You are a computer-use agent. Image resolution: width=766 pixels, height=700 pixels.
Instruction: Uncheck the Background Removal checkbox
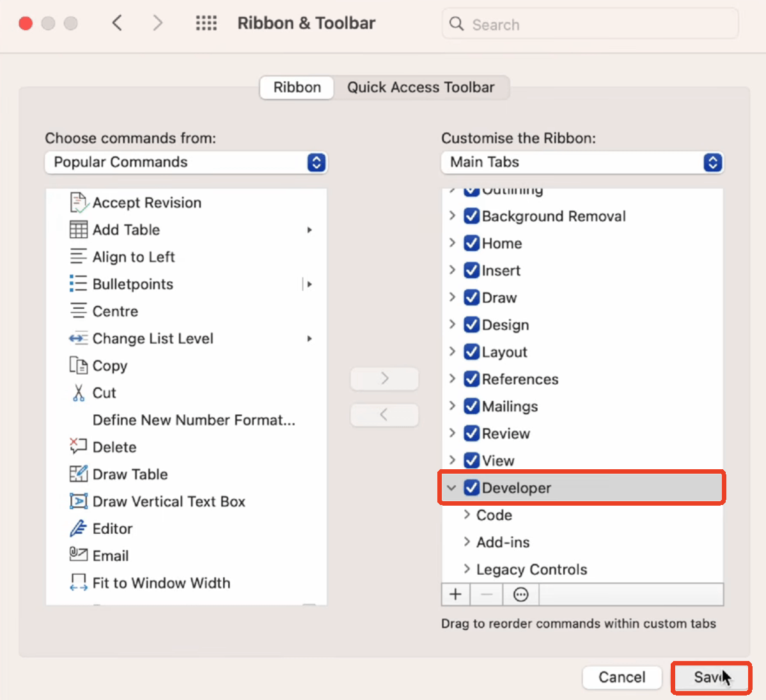(x=471, y=216)
